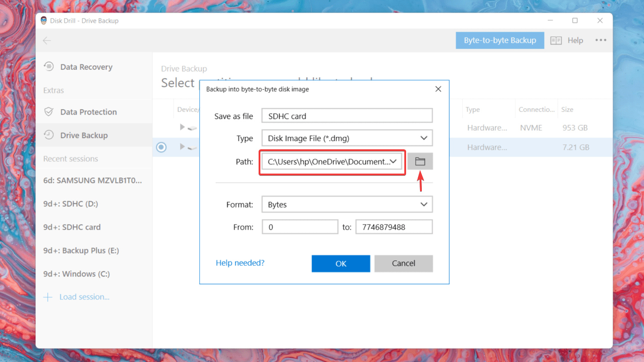Click the Save as file input field
Image resolution: width=644 pixels, height=362 pixels.
pyautogui.click(x=347, y=116)
